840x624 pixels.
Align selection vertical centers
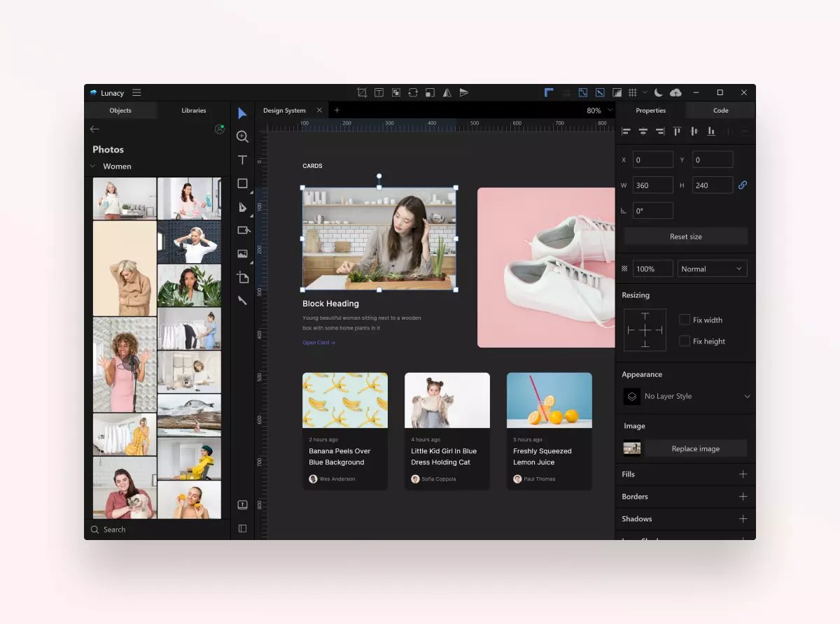click(694, 132)
